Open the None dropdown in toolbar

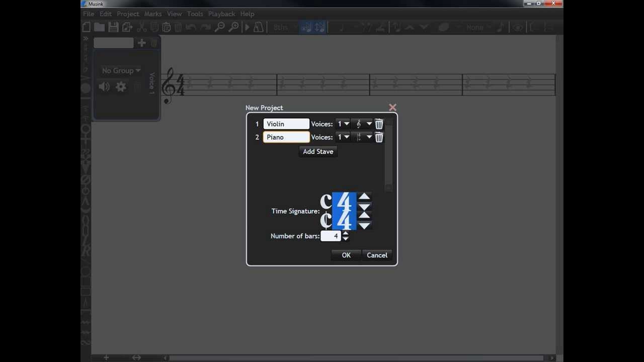click(478, 28)
